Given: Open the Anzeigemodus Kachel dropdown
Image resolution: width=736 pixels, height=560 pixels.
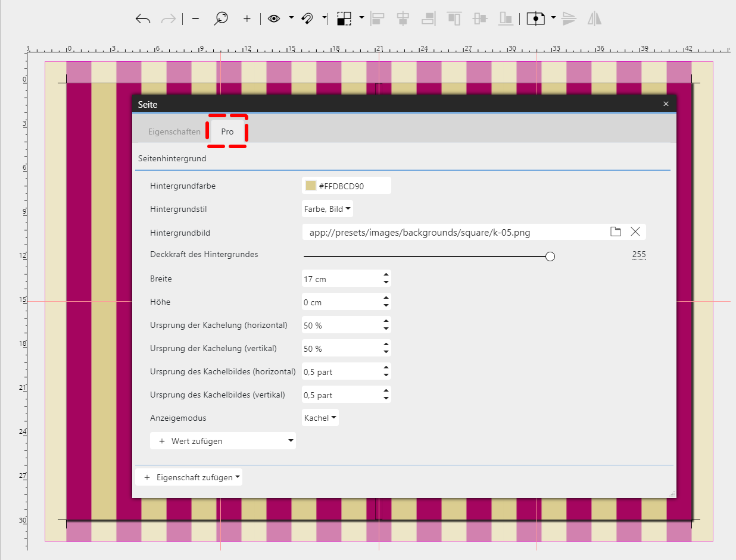Looking at the screenshot, I should [x=320, y=418].
